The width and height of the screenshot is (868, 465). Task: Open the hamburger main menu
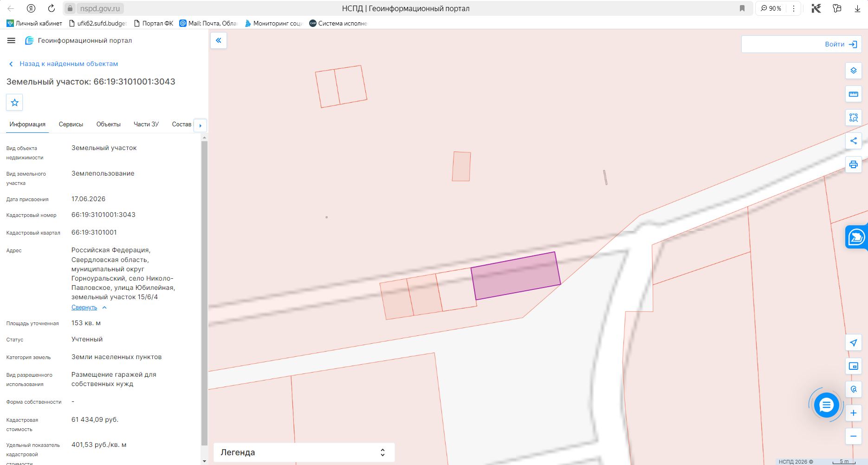[11, 40]
